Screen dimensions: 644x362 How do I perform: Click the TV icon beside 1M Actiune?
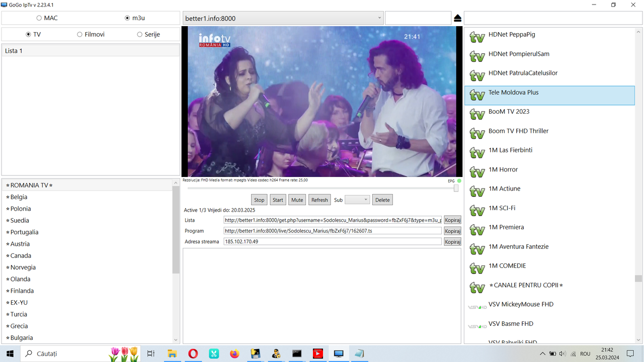[477, 192]
